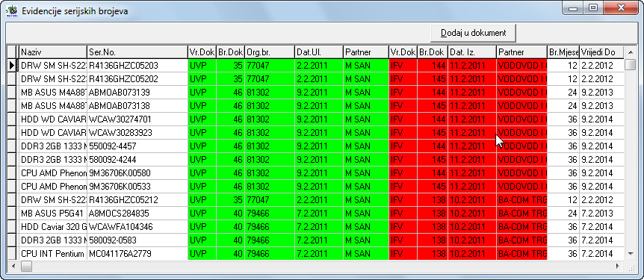Screen dimensions: 644x280
Task: Click vertical scrollbar up arrow
Action: 631,52
